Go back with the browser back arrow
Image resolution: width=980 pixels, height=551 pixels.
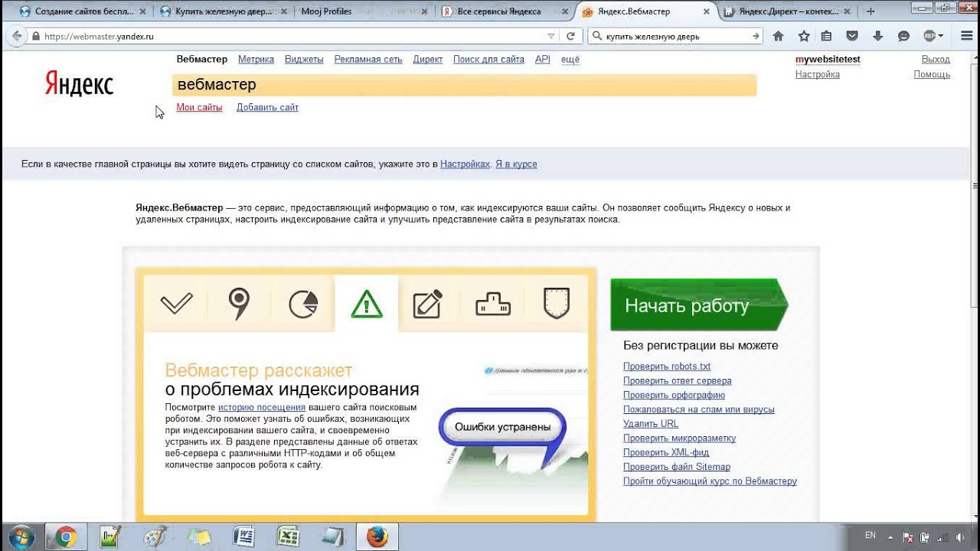tap(17, 36)
